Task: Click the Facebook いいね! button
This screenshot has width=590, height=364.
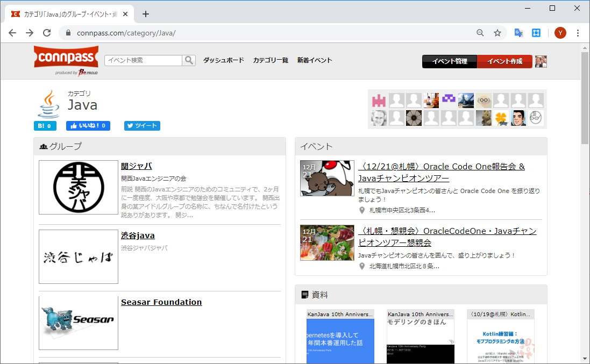Action: coord(88,126)
